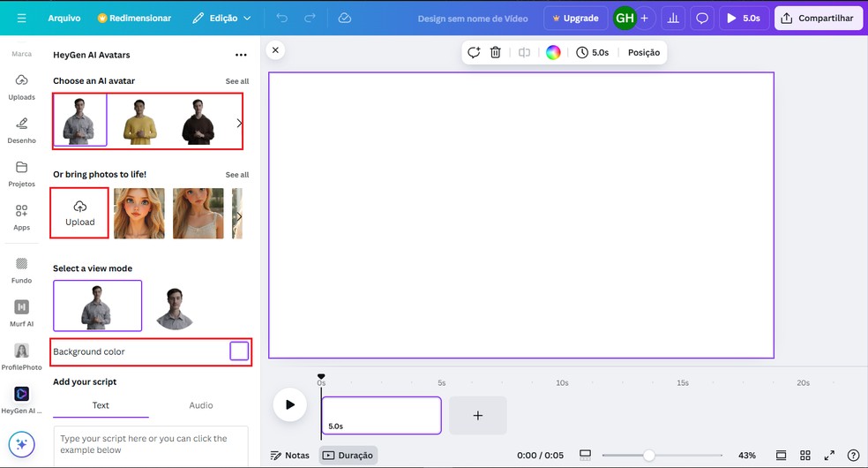Toggle the pages view icon
Screen dimensions: 868x468
pos(781,456)
